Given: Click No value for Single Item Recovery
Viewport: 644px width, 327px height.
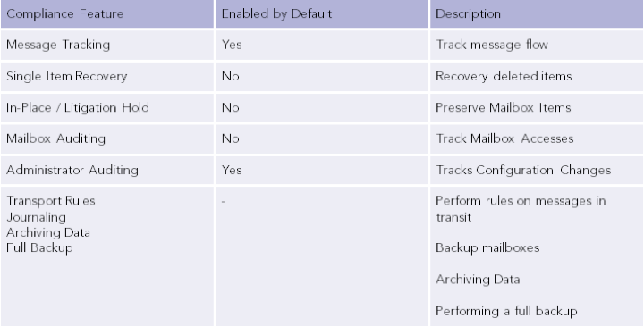Looking at the screenshot, I should [231, 76].
